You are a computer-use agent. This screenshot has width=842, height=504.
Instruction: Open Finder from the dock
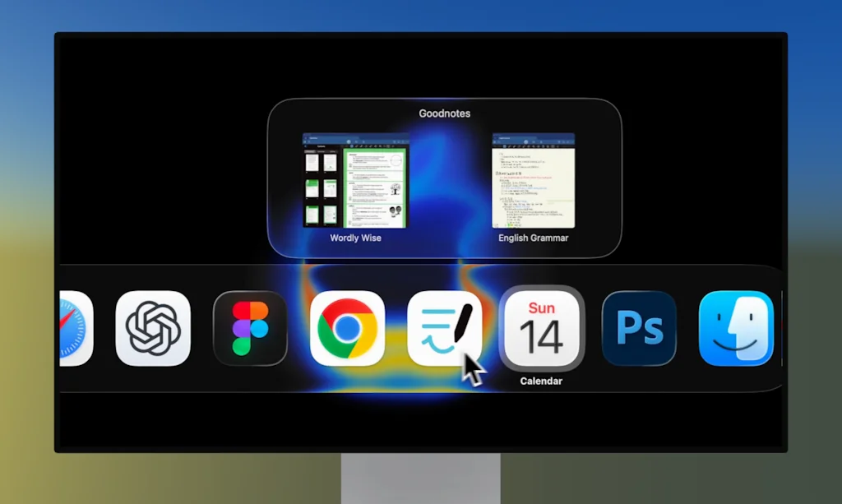point(736,328)
